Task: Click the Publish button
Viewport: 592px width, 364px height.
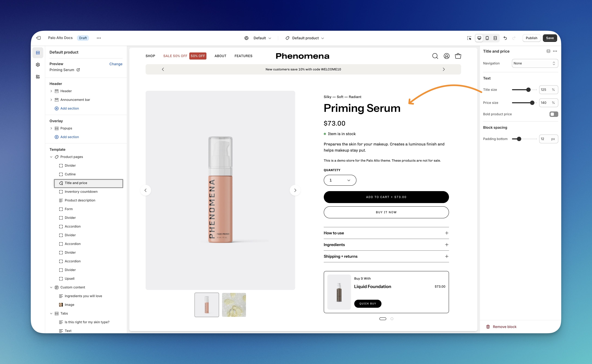Action: [531, 38]
